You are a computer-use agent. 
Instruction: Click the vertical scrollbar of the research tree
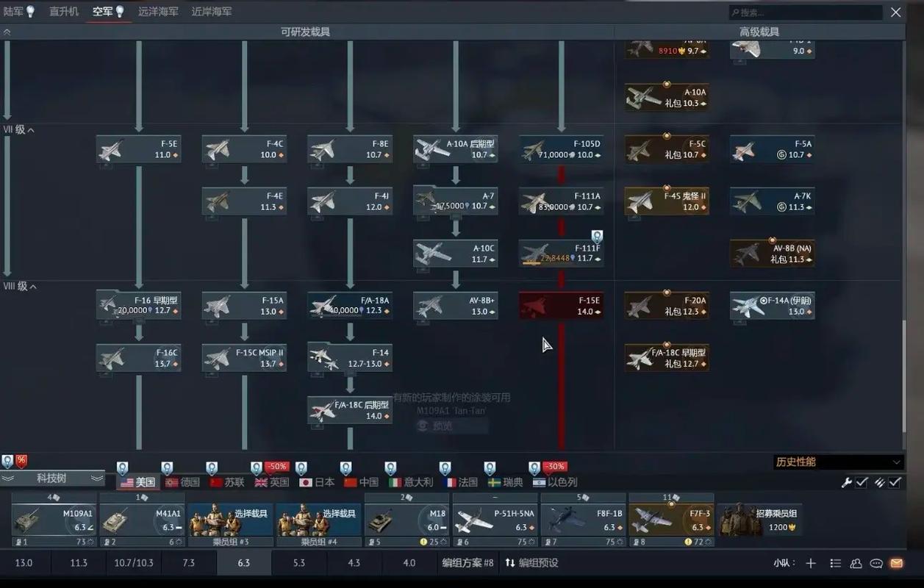905,375
